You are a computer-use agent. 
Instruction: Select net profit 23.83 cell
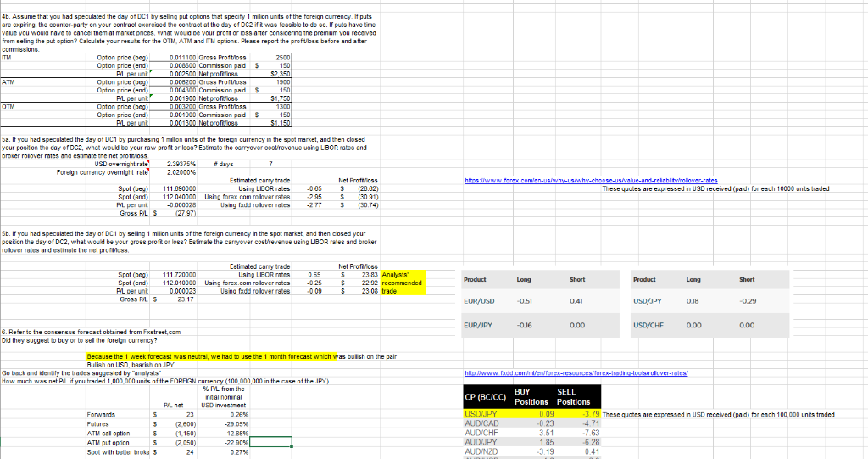[359, 274]
